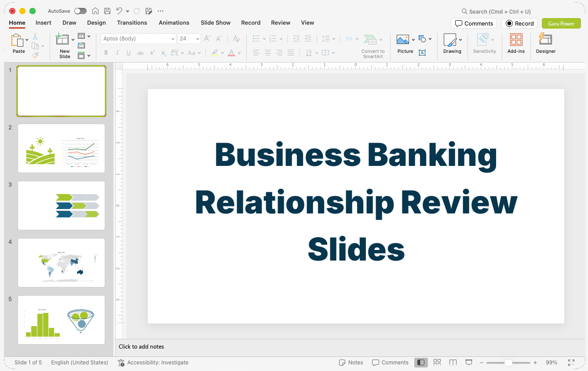588x371 pixels.
Task: Click the Comments button near top right
Action: (474, 23)
